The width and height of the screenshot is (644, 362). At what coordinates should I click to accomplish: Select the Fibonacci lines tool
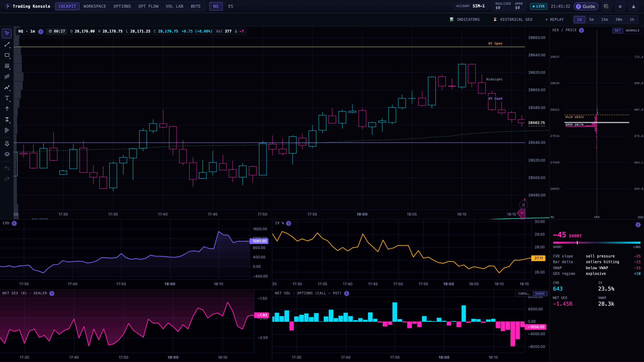tap(7, 66)
